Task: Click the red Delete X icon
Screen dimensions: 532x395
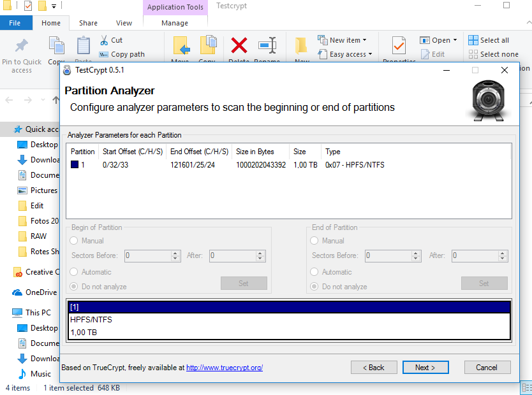Action: coord(239,45)
